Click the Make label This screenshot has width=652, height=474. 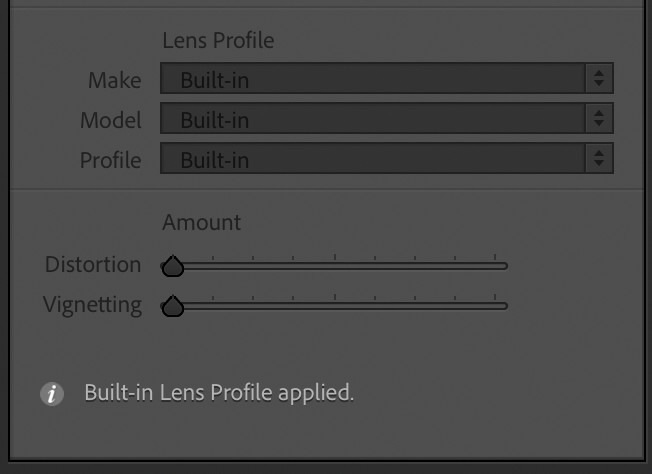pos(114,80)
